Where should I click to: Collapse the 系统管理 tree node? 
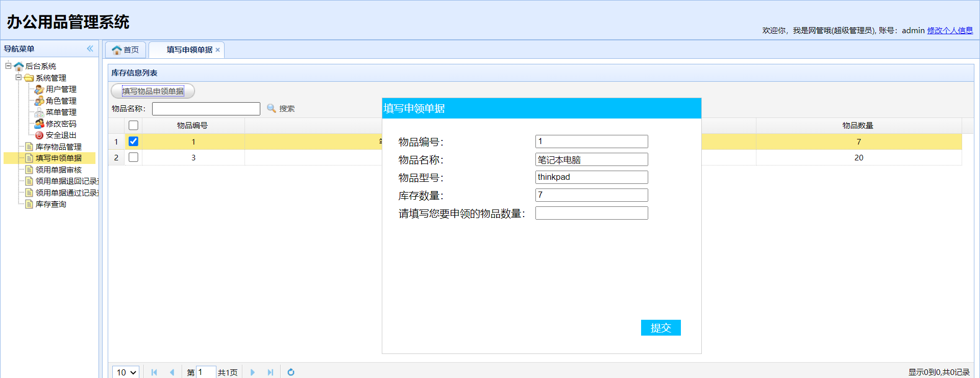tap(18, 78)
